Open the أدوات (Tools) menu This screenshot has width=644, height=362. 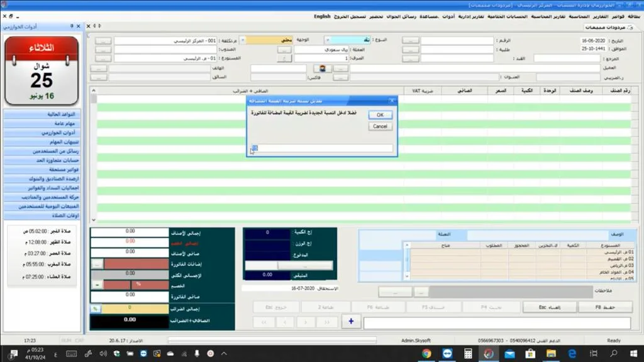point(448,16)
